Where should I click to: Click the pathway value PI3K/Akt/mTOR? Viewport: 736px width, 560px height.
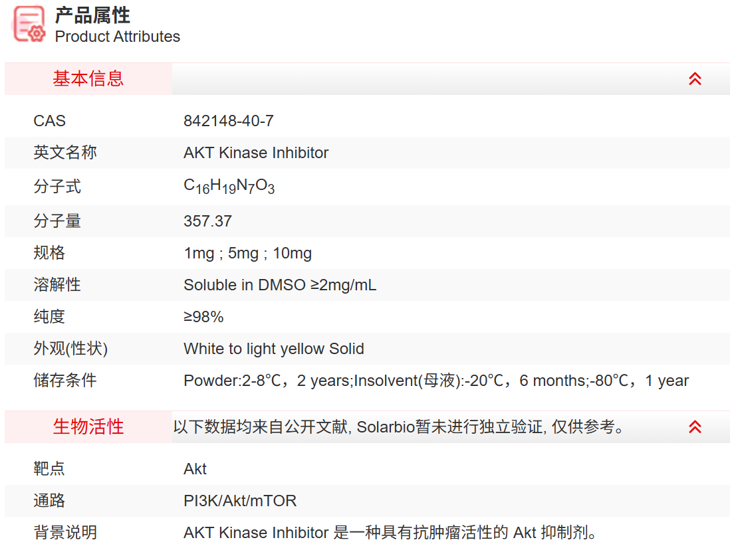240,501
